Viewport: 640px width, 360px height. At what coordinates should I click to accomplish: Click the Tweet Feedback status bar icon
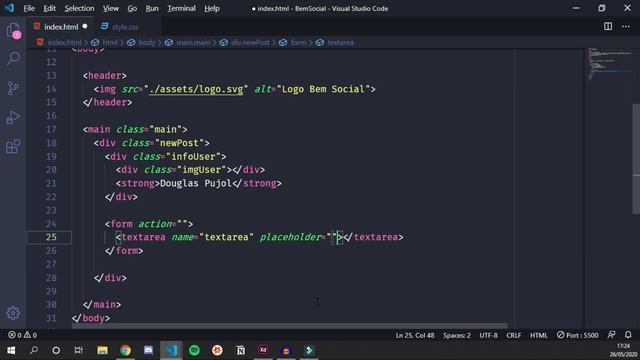coord(611,335)
